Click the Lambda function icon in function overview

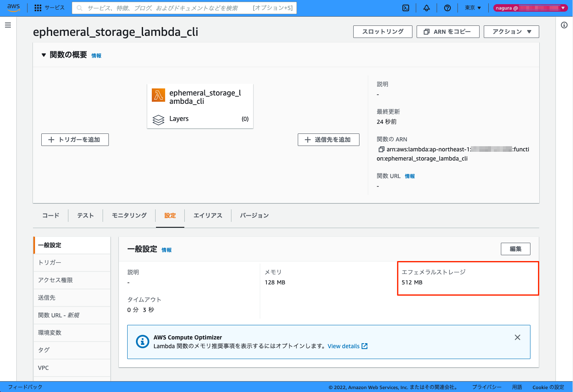[x=158, y=95]
